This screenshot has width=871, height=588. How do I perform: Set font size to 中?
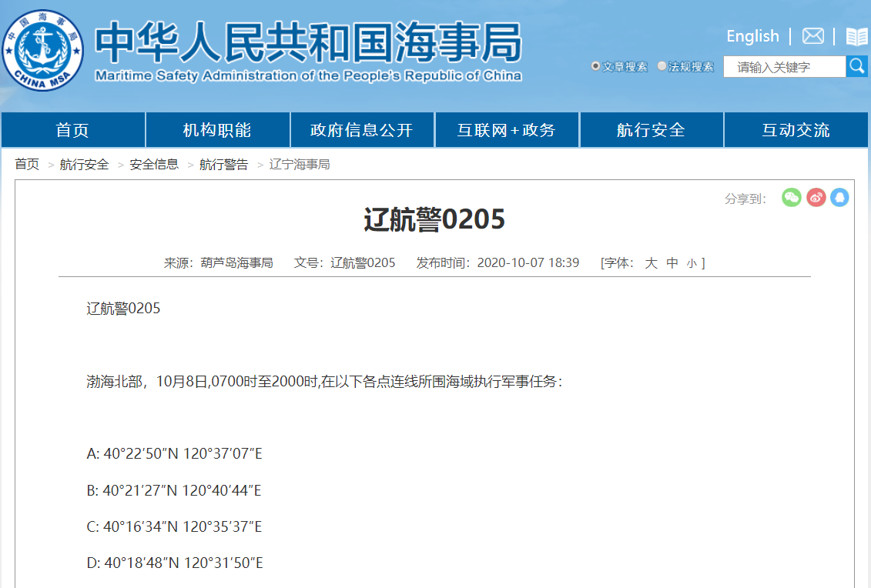(672, 263)
